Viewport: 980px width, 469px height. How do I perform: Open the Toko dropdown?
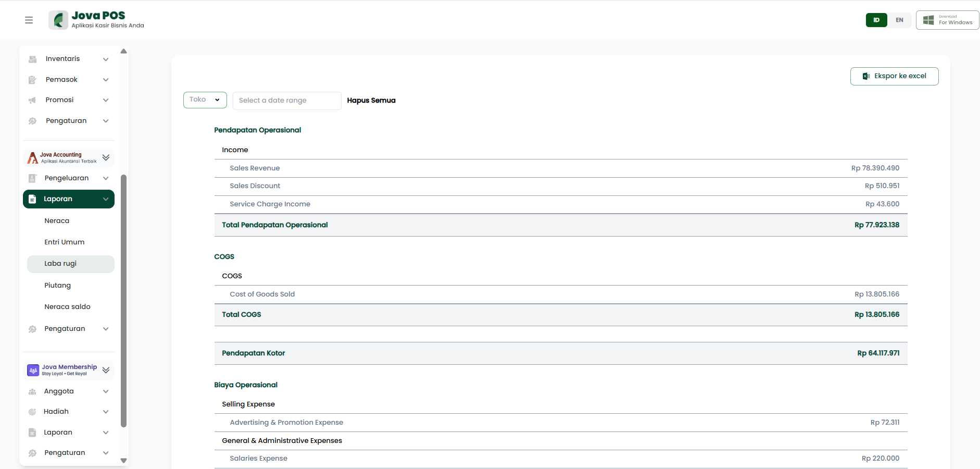pos(205,100)
